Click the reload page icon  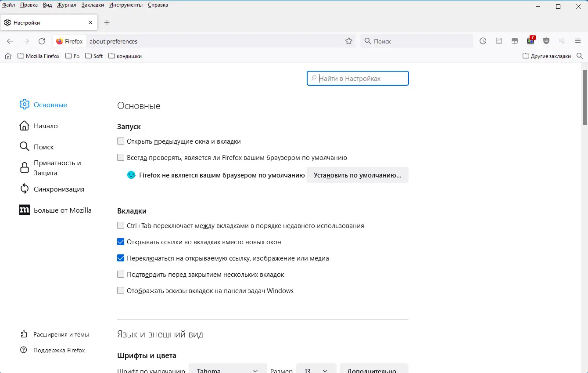(42, 41)
